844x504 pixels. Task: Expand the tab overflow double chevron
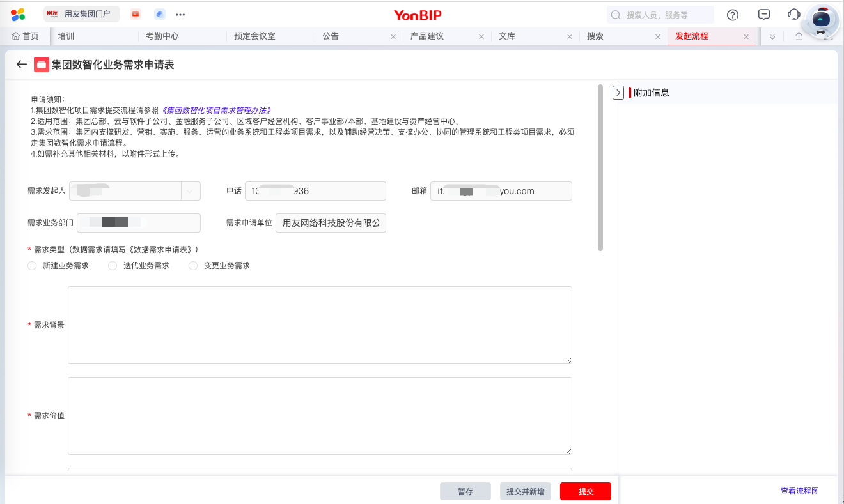point(772,37)
